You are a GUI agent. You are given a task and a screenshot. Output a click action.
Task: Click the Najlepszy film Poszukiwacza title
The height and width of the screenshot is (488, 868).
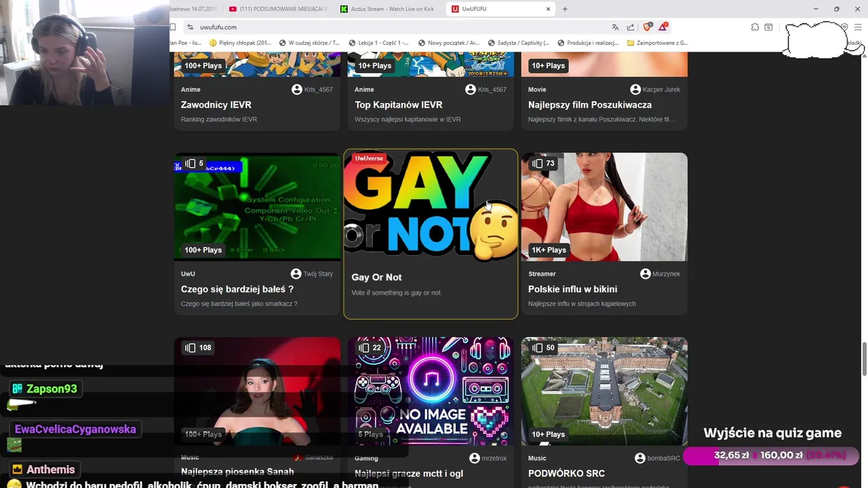coord(590,105)
